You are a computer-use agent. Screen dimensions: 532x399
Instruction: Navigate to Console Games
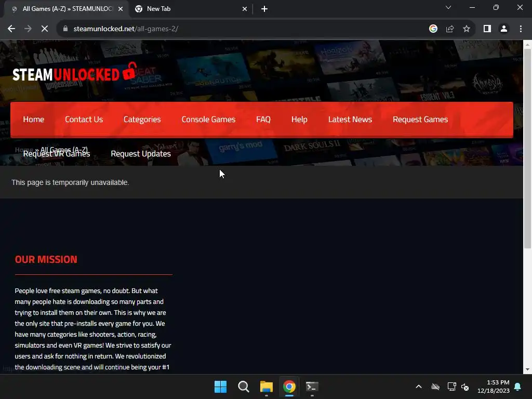point(208,119)
